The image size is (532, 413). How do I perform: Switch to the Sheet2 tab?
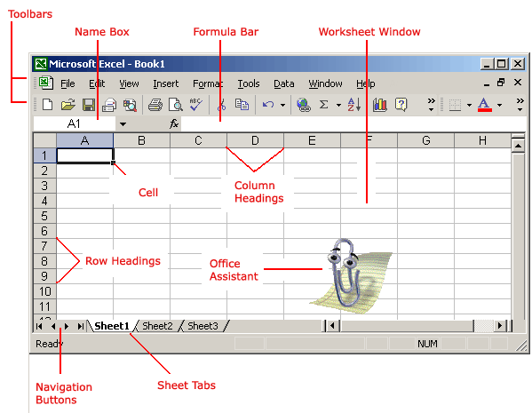157,326
